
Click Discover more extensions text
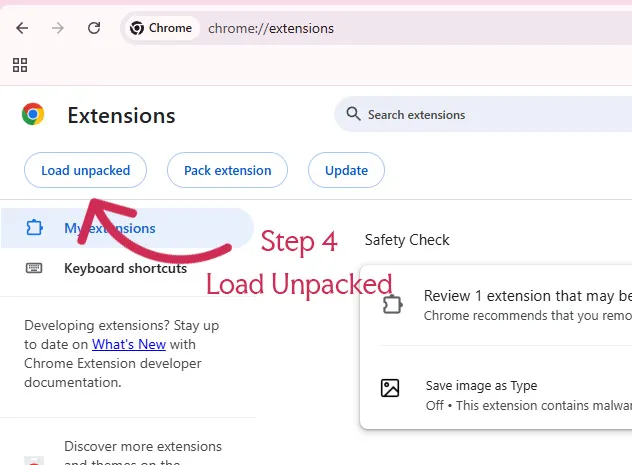[x=143, y=446]
